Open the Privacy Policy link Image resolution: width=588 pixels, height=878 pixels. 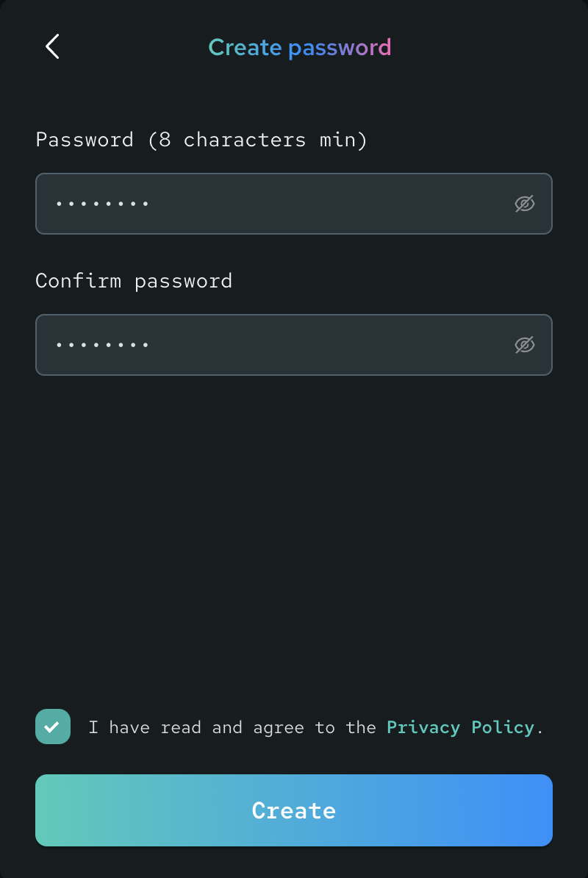click(460, 727)
